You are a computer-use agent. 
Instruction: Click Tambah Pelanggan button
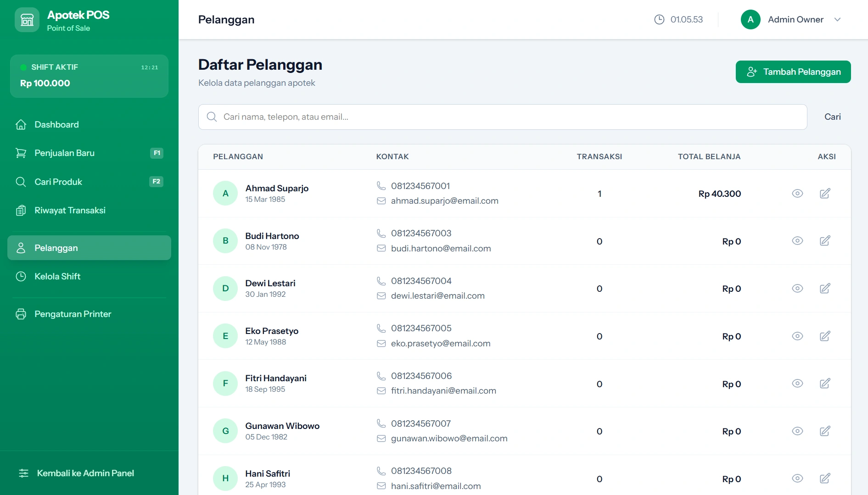tap(793, 72)
